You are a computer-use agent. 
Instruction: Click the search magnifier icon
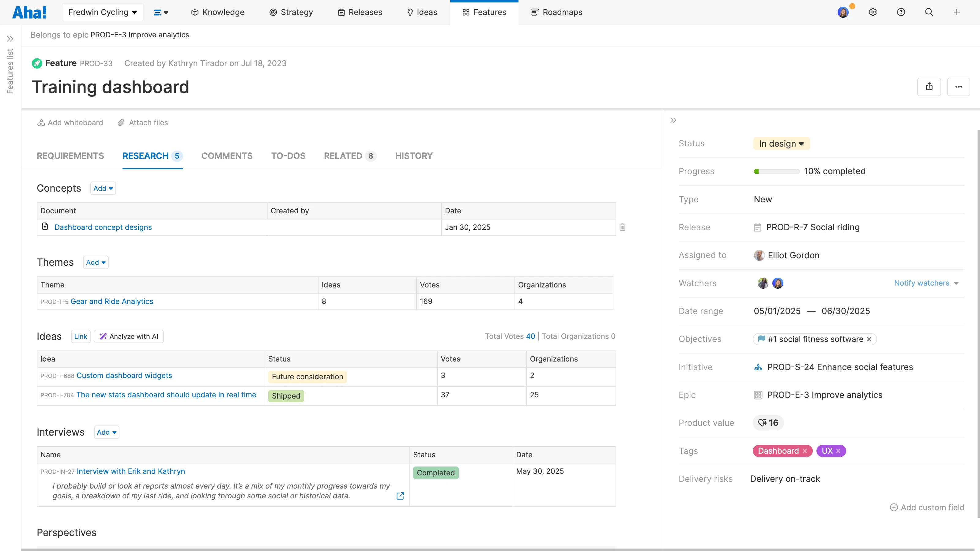929,12
